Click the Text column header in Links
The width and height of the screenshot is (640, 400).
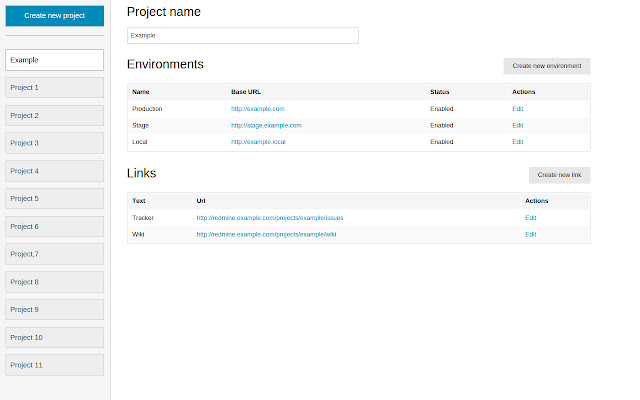click(139, 201)
